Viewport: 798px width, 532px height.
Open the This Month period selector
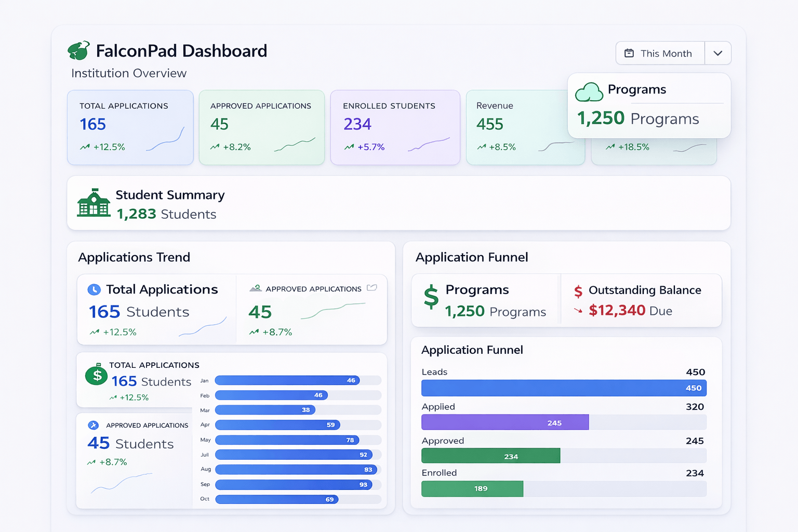pos(660,53)
